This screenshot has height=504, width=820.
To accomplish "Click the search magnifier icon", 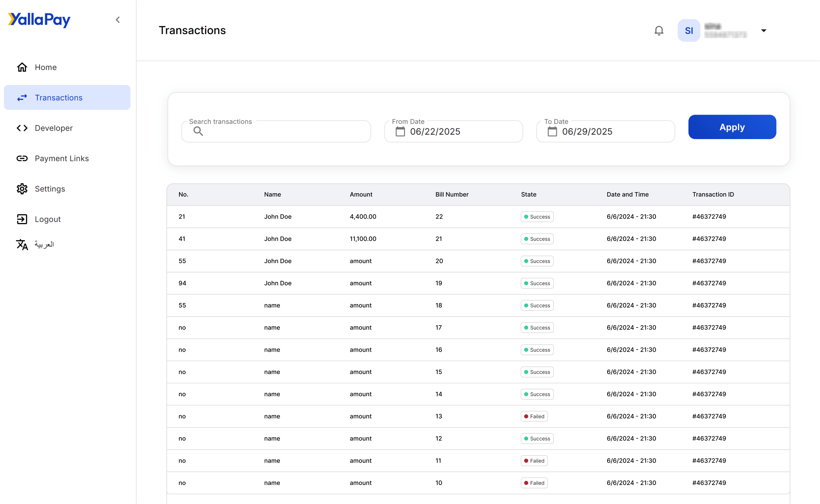I will (198, 131).
